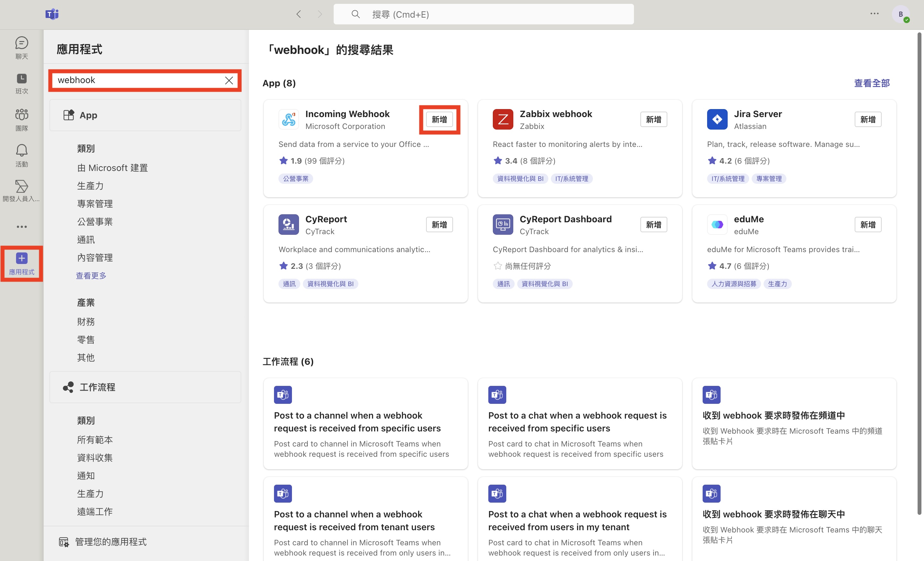Filter by 財務 industry
This screenshot has height=561, width=924.
tap(86, 322)
